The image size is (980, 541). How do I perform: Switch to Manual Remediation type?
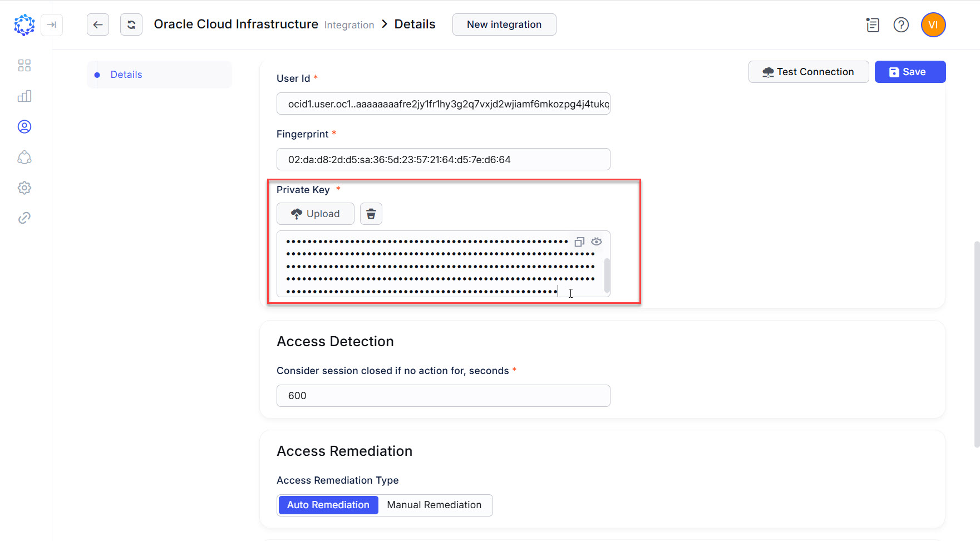click(x=434, y=505)
